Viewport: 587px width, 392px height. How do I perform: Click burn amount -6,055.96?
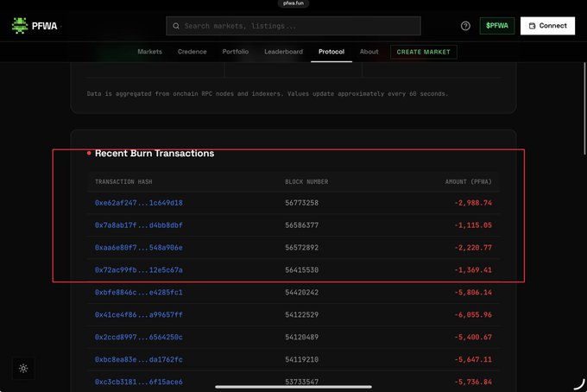coord(473,315)
